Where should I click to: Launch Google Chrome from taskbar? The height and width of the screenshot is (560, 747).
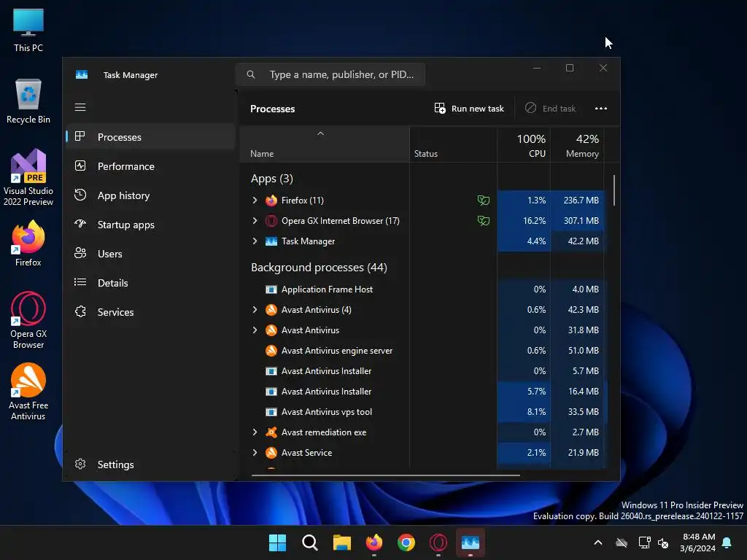coord(406,542)
